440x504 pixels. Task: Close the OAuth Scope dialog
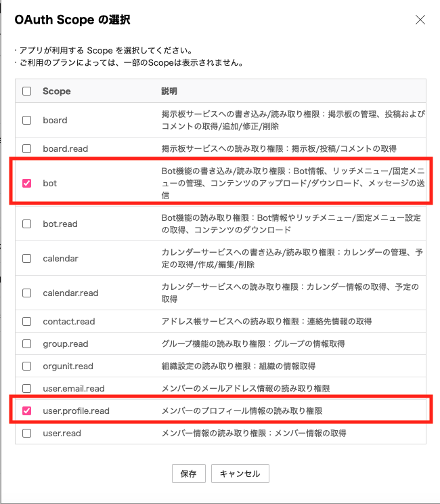click(x=420, y=20)
